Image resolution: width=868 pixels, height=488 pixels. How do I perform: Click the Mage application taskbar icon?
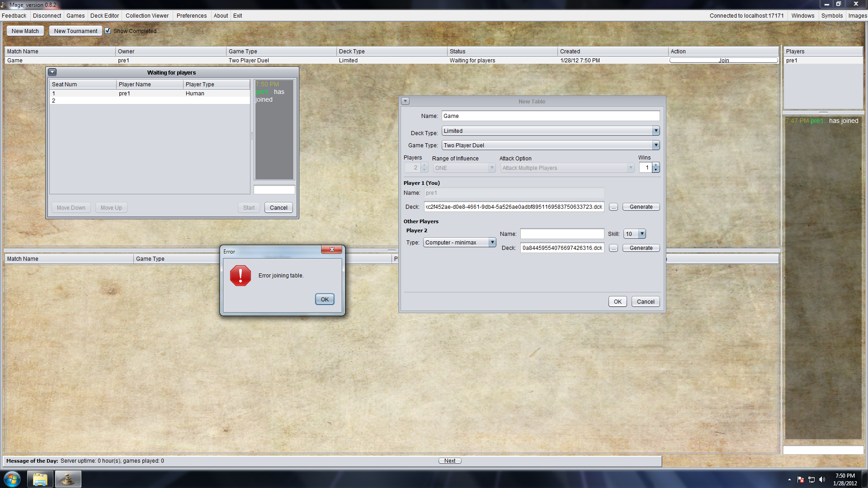click(x=68, y=479)
